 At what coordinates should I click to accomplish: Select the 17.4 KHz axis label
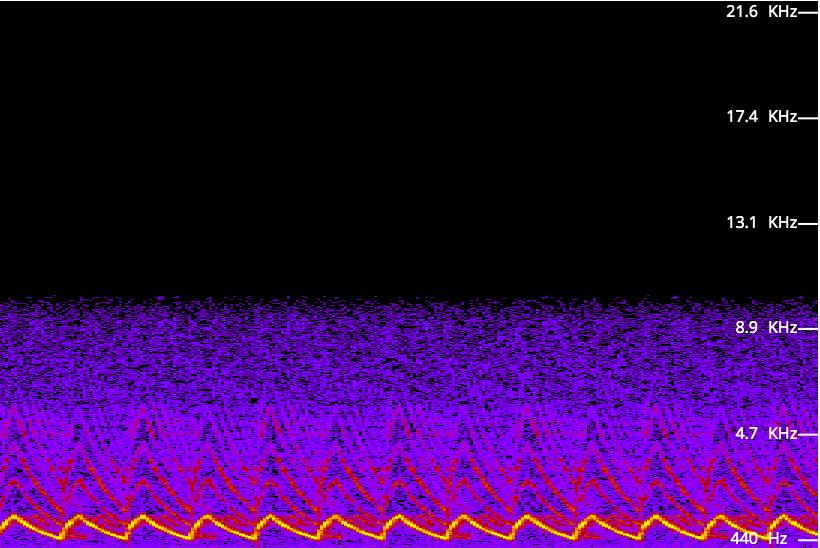[x=761, y=117]
